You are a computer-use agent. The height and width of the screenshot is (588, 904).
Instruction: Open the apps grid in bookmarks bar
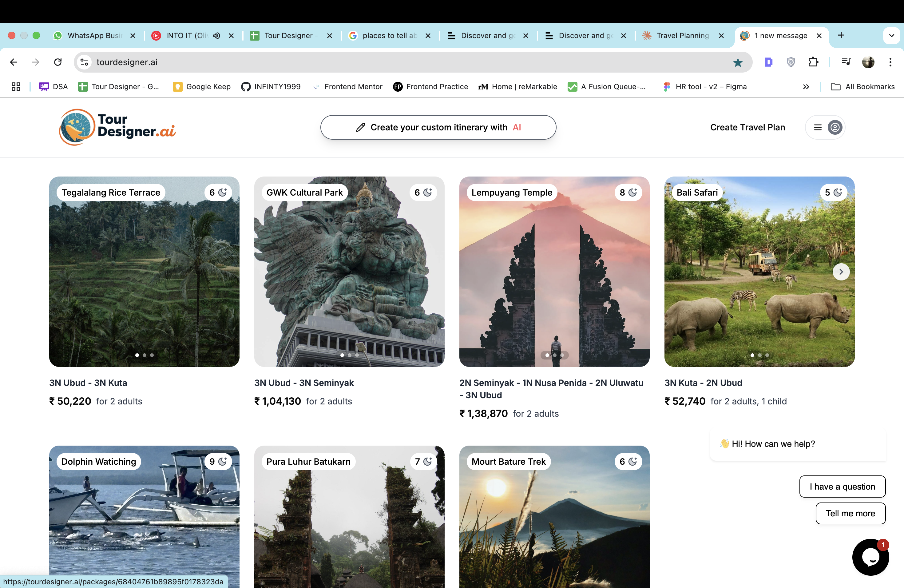coord(16,87)
